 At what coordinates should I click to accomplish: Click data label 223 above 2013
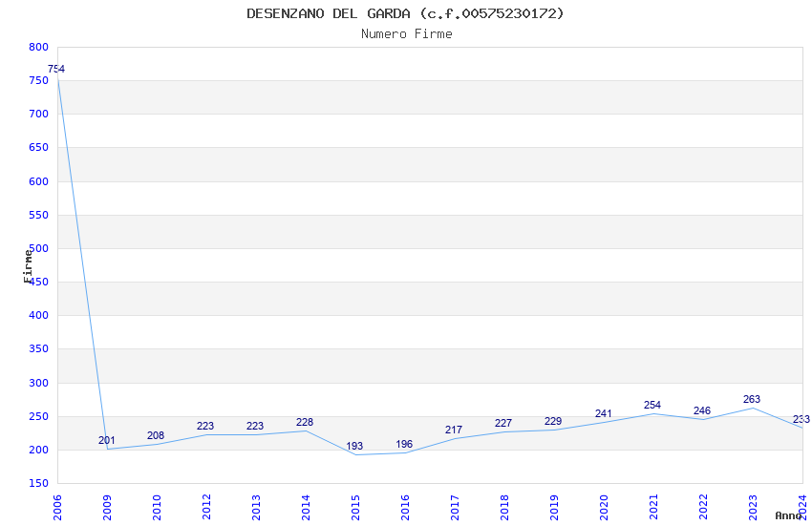pyautogui.click(x=255, y=427)
